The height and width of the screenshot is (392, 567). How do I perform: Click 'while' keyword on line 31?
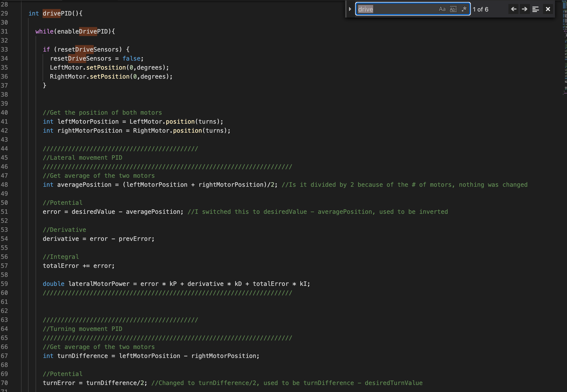pyautogui.click(x=44, y=31)
